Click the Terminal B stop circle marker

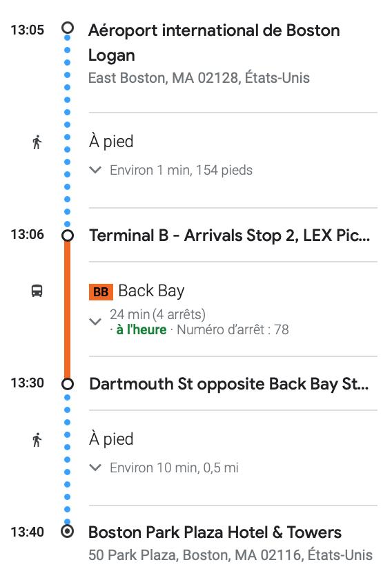click(x=68, y=235)
